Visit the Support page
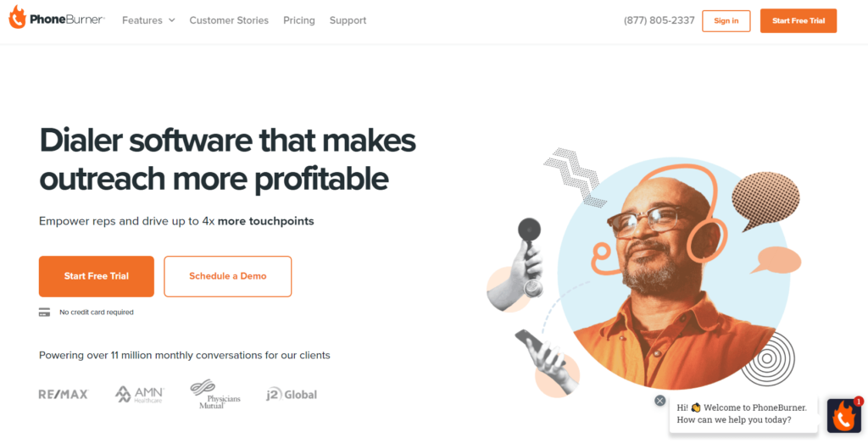Screen dimensions: 868x443 348,20
